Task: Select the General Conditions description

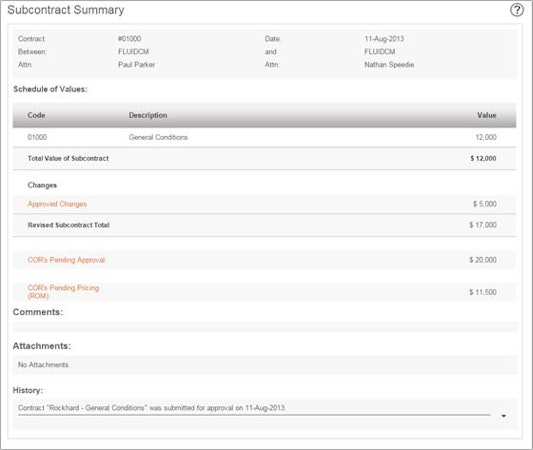Action: pos(158,137)
